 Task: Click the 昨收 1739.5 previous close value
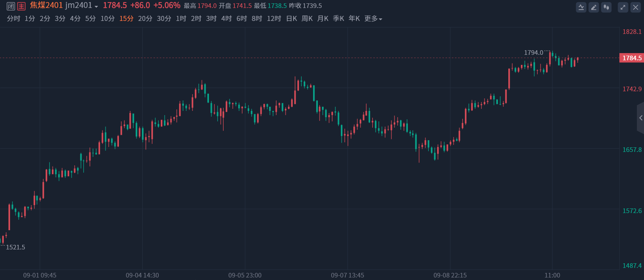306,6
